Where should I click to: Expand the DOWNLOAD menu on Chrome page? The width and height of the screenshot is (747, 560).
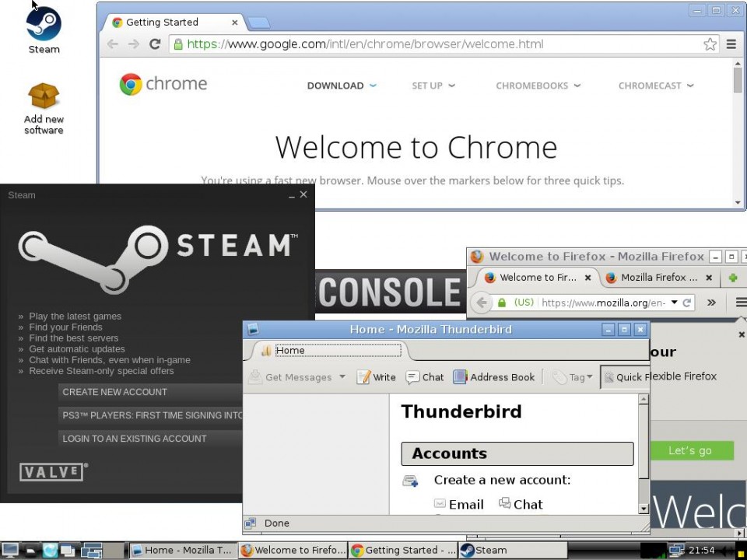(342, 86)
